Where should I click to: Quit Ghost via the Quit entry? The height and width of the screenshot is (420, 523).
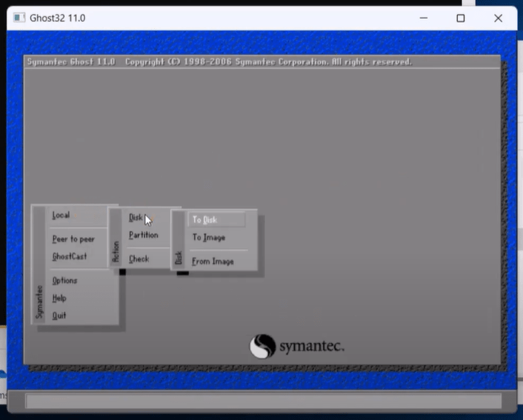point(59,316)
